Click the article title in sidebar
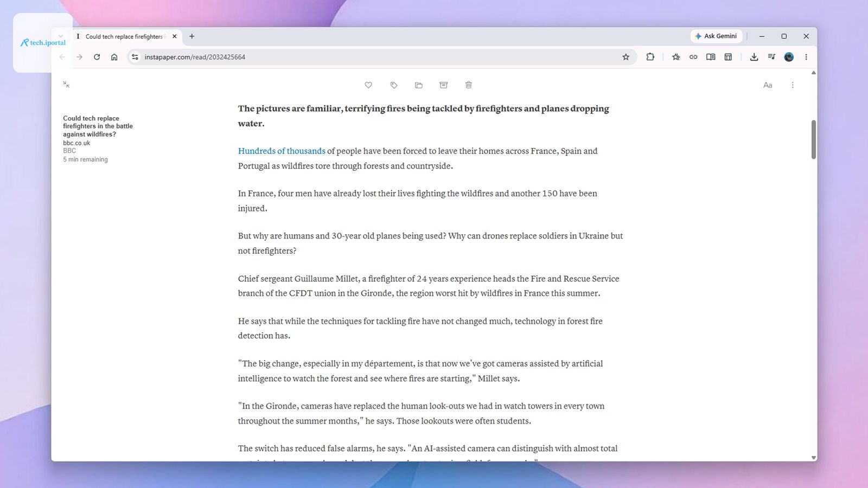The width and height of the screenshot is (868, 488). coord(98,126)
